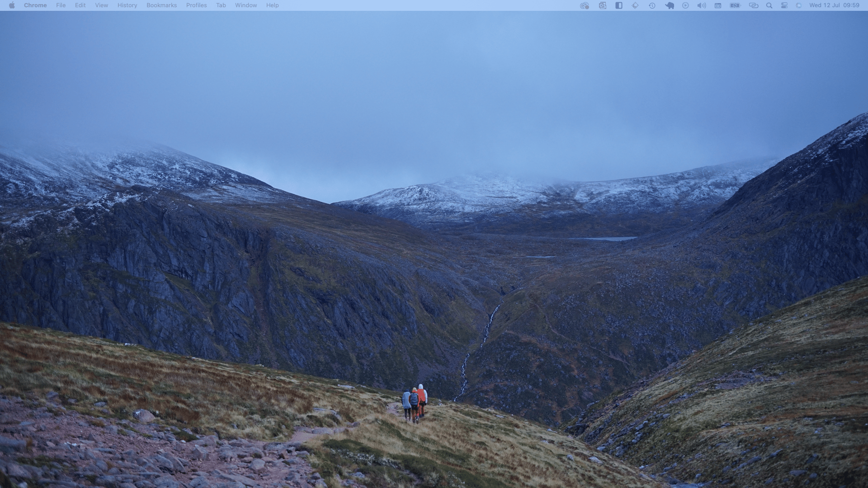The image size is (868, 488).
Task: Open the Now Playing control
Action: (685, 5)
